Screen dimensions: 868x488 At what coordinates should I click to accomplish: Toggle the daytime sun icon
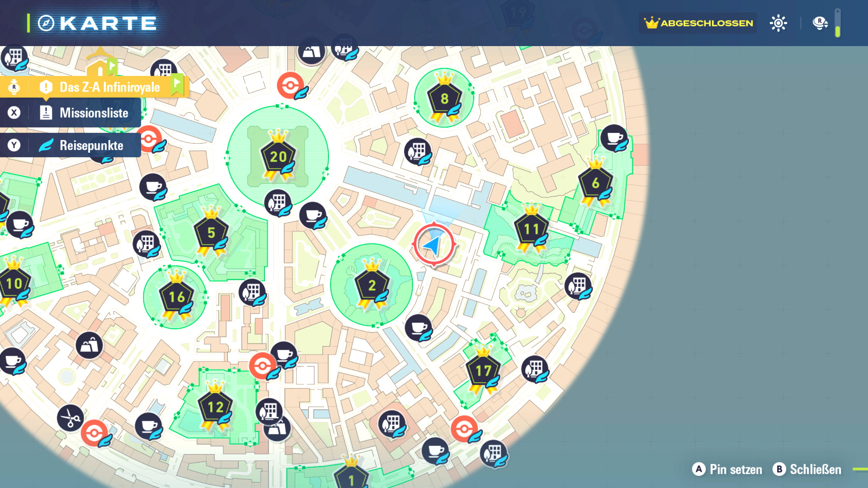[x=778, y=23]
